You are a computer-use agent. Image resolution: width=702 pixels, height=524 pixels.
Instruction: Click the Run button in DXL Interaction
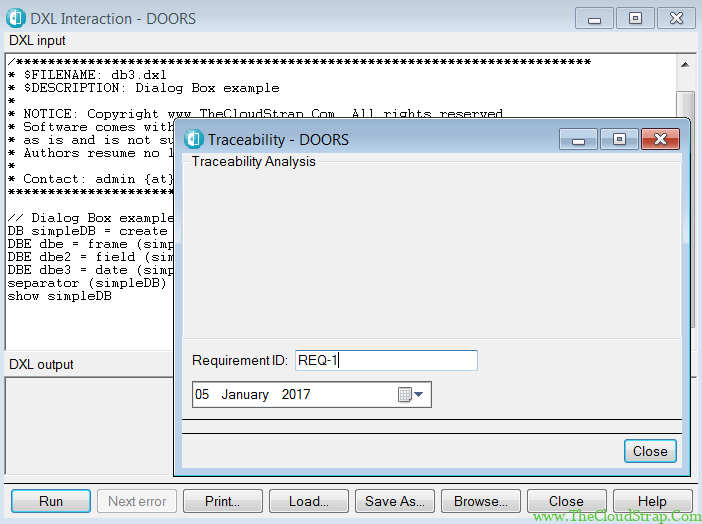pos(51,501)
